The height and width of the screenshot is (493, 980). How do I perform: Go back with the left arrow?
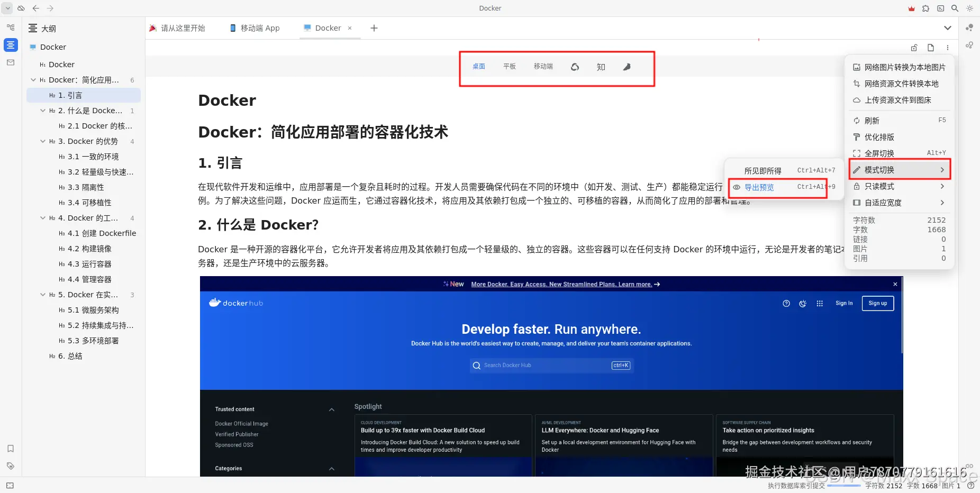click(x=36, y=8)
